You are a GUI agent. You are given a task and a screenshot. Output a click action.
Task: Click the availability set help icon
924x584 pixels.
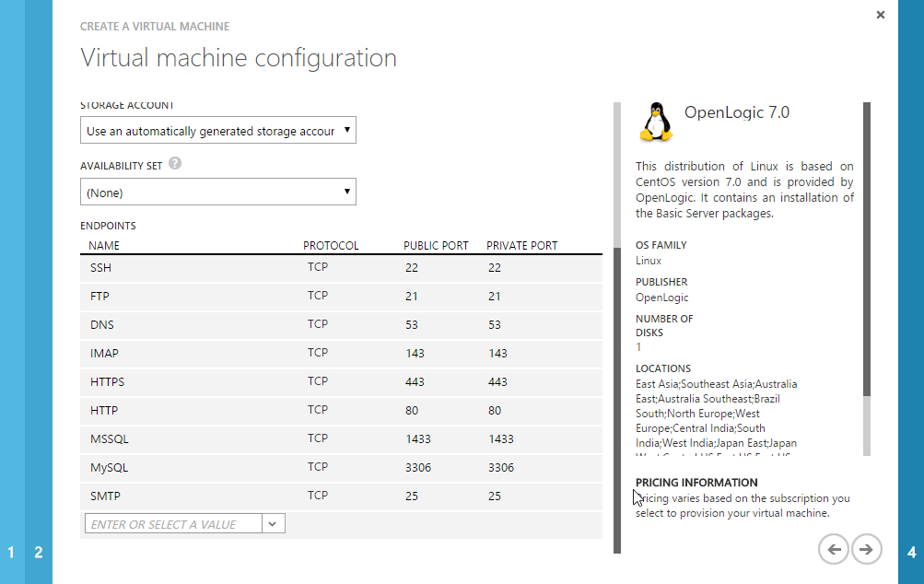click(175, 164)
